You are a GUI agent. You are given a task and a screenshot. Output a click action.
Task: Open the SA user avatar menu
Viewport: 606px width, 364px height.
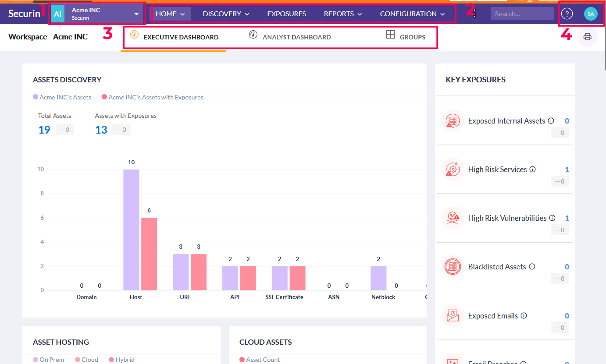tap(591, 14)
